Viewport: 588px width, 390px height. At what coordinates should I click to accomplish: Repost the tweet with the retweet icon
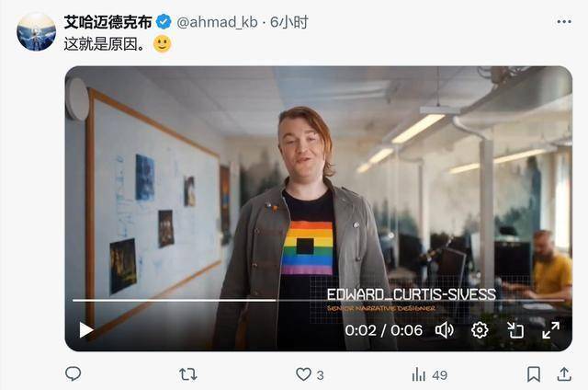pos(187,374)
